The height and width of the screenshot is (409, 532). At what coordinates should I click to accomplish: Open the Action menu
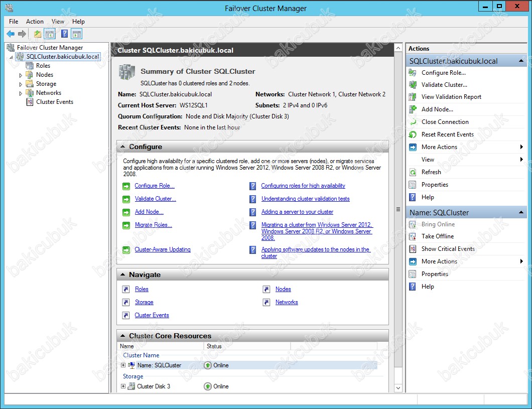[35, 22]
